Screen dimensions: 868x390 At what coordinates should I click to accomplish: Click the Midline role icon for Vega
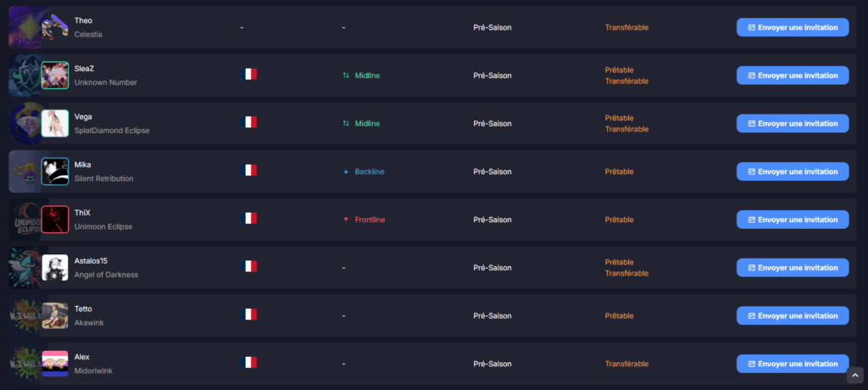coord(346,124)
